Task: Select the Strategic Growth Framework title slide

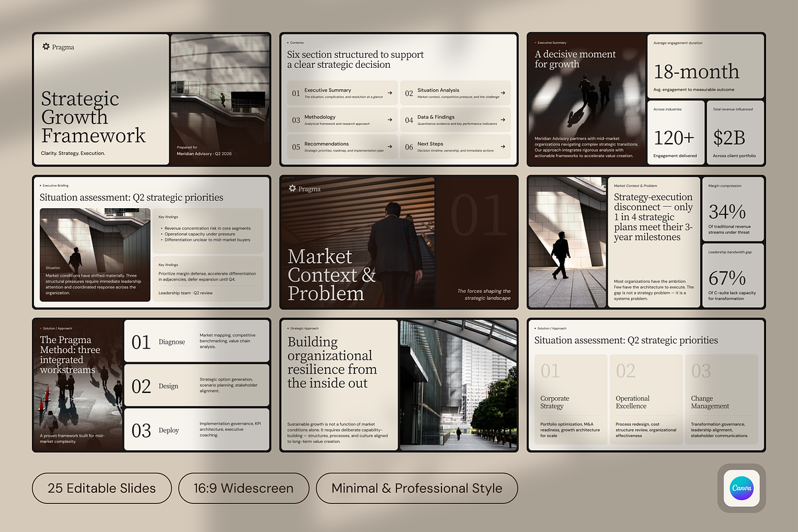Action: (152, 100)
